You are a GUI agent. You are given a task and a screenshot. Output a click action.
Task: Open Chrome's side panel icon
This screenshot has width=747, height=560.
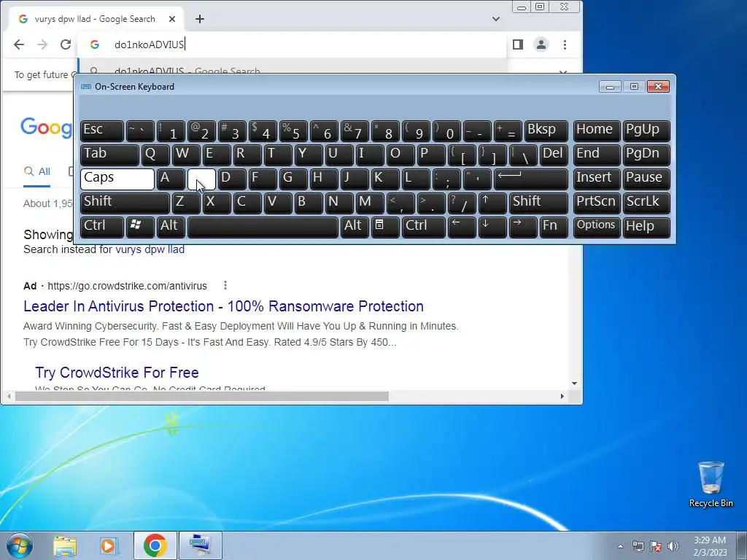[x=518, y=44]
